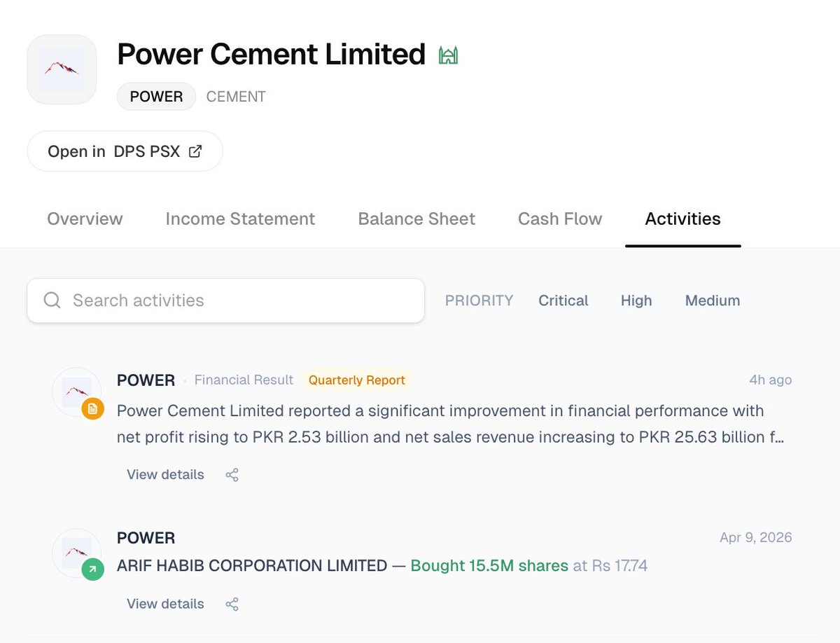Click the external link icon beside DPS PSX
840x643 pixels.
tap(195, 151)
